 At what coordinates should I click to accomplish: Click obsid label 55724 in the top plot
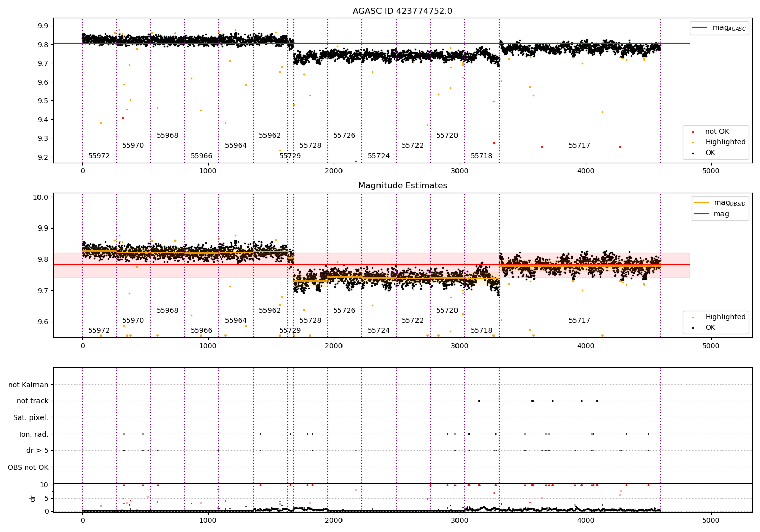[x=379, y=156]
